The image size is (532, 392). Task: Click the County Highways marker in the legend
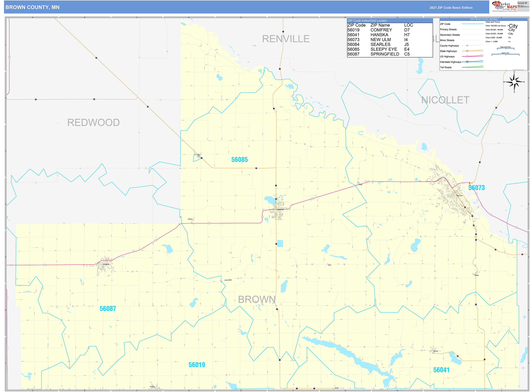(x=467, y=46)
